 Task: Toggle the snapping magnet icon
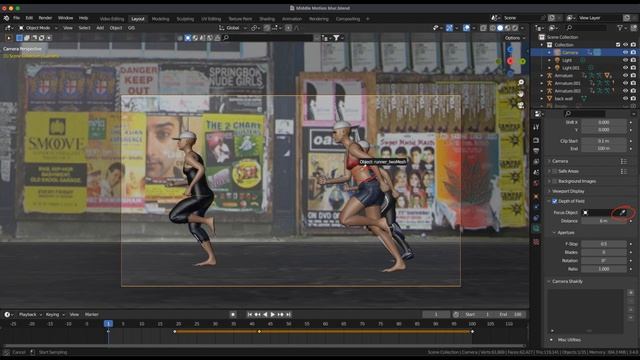(x=267, y=28)
